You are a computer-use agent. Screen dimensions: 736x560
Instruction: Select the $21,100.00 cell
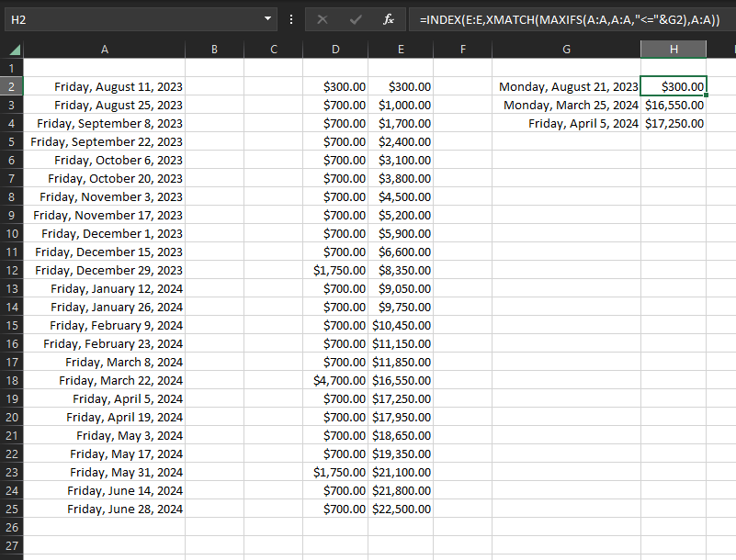click(x=401, y=472)
